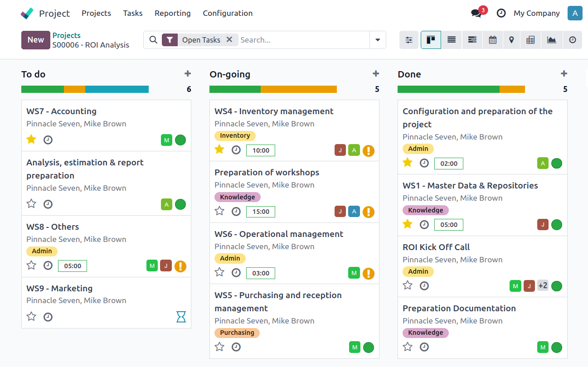588x367 pixels.
Task: Click the hourglass state on WS9 - Marketing
Action: (181, 317)
